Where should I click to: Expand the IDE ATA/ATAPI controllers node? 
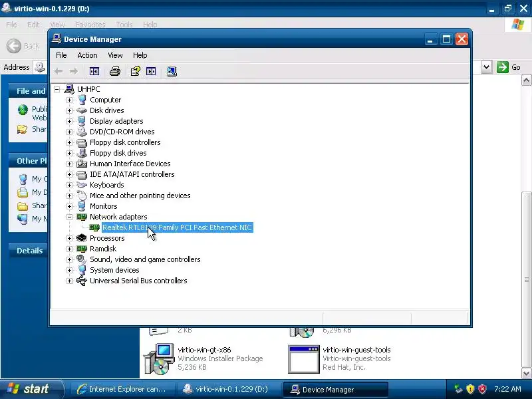point(69,174)
